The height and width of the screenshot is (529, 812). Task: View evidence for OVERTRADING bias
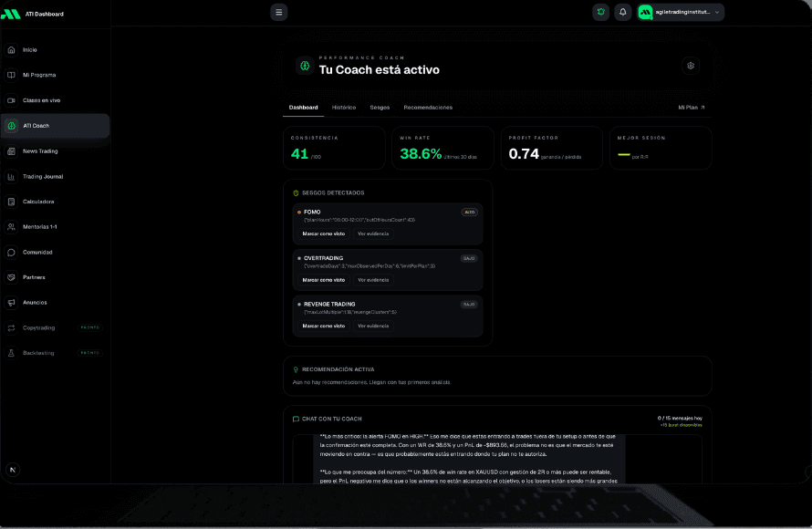[373, 280]
